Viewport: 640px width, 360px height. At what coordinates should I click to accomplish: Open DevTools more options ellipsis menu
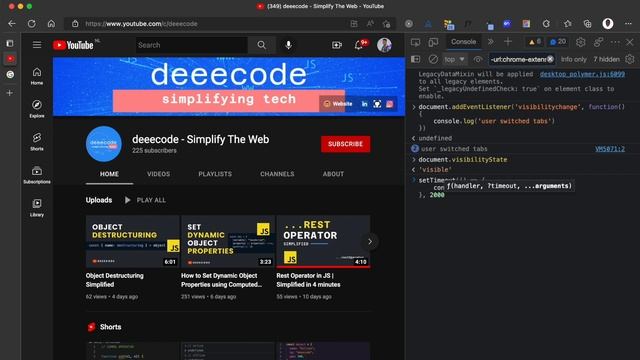(x=615, y=42)
